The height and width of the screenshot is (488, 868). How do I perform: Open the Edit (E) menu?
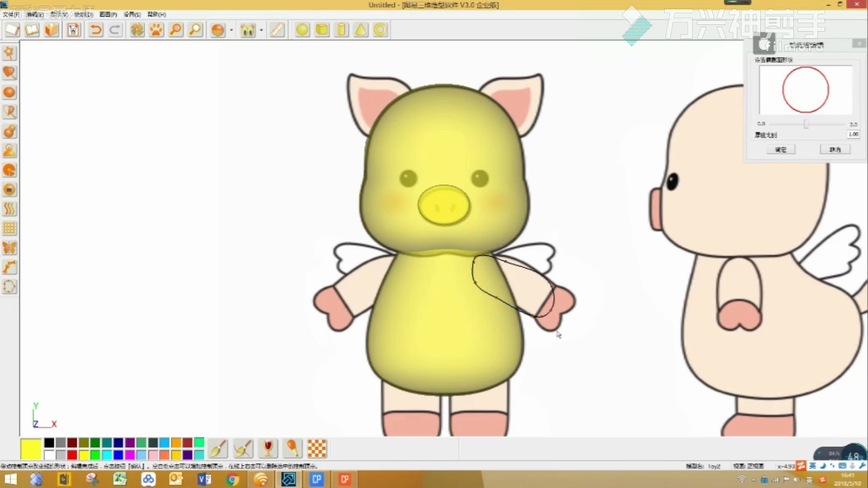pyautogui.click(x=35, y=14)
